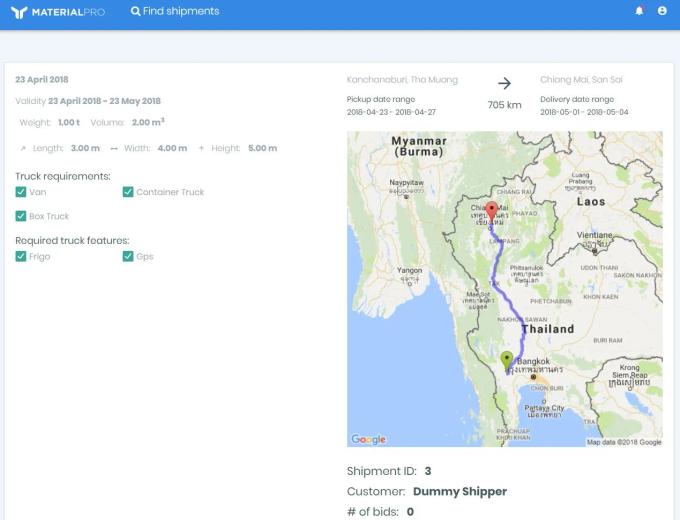
Task: Click the 'Laos' label on map
Action: pyautogui.click(x=591, y=202)
